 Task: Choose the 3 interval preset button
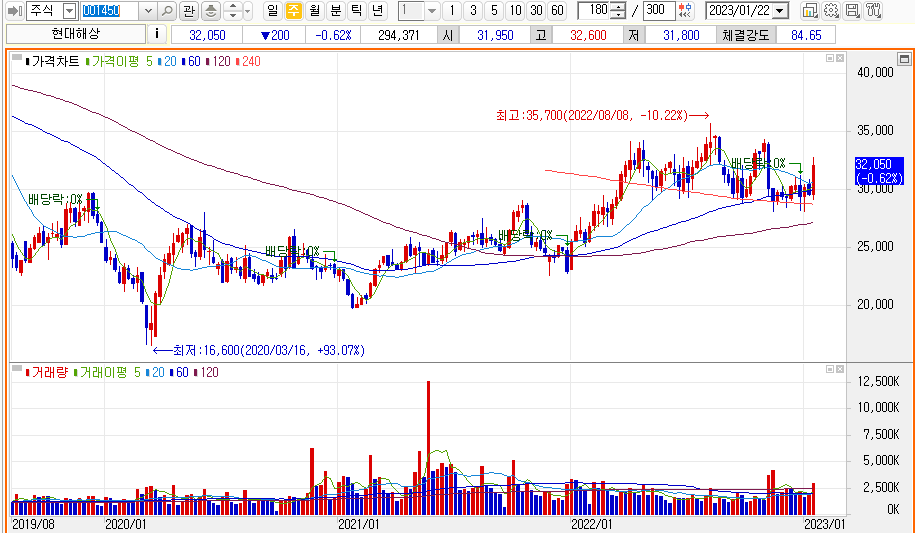pos(473,11)
